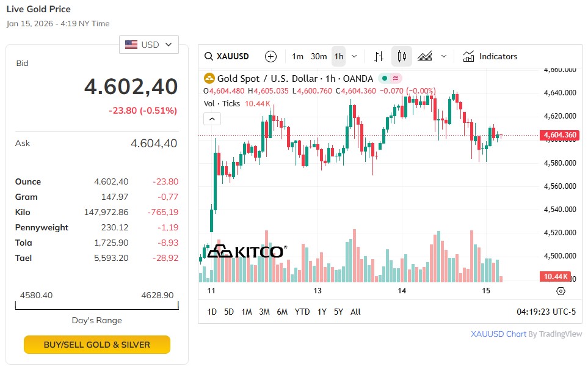Toggle the 1h interval button
Image resolution: width=588 pixels, height=366 pixels.
pyautogui.click(x=339, y=56)
